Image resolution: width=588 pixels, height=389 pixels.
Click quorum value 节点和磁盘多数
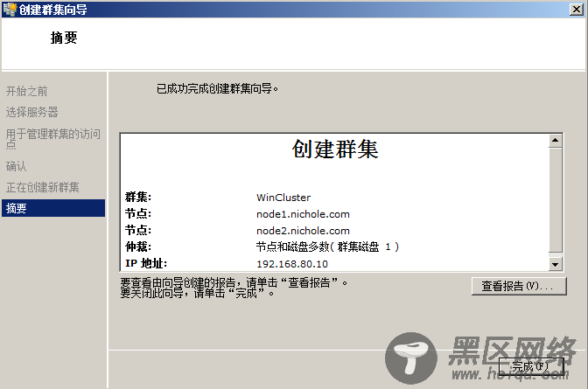pos(327,247)
